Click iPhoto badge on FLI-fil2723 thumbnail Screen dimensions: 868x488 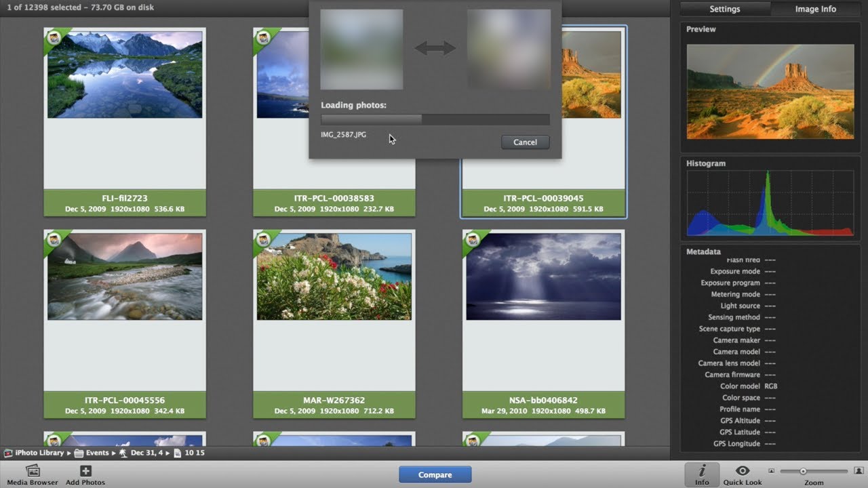point(54,38)
